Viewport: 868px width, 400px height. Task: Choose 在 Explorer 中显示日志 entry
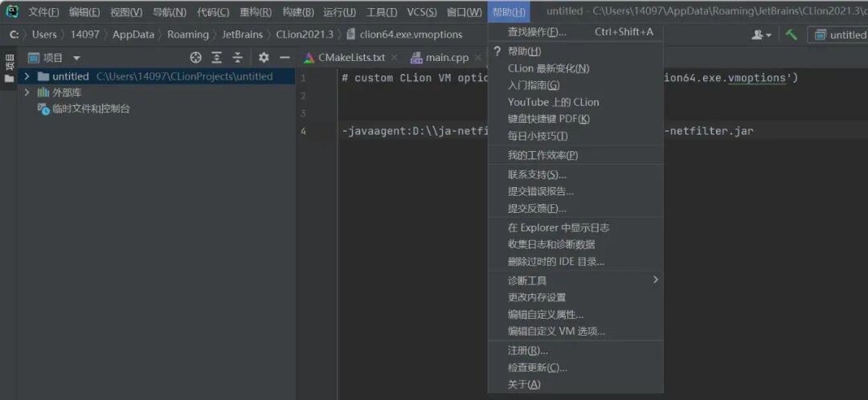(575, 228)
